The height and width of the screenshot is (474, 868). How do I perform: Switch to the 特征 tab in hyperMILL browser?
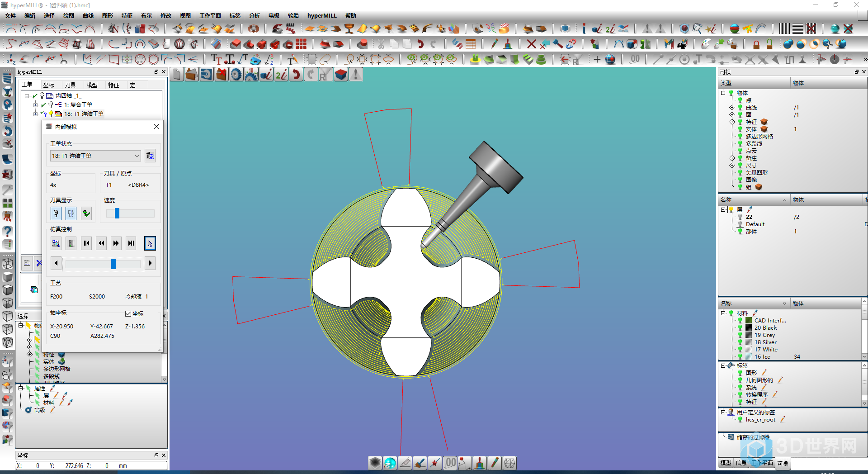point(113,85)
